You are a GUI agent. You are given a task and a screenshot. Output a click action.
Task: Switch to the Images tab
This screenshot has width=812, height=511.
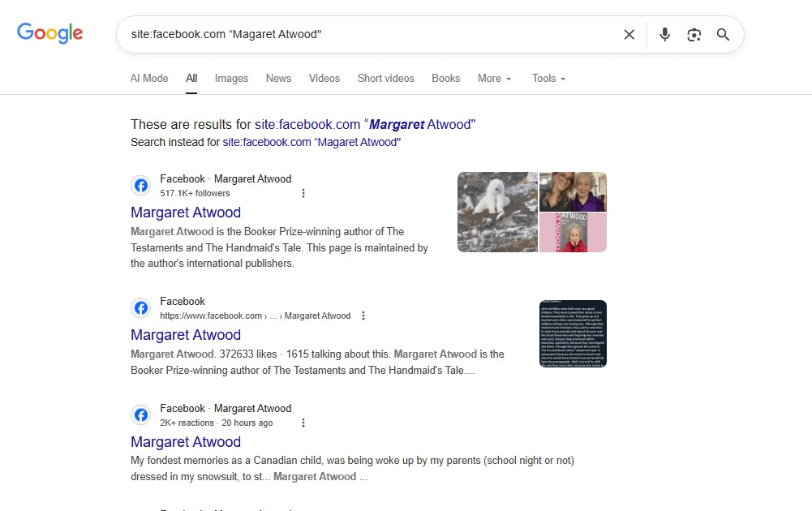click(x=231, y=78)
